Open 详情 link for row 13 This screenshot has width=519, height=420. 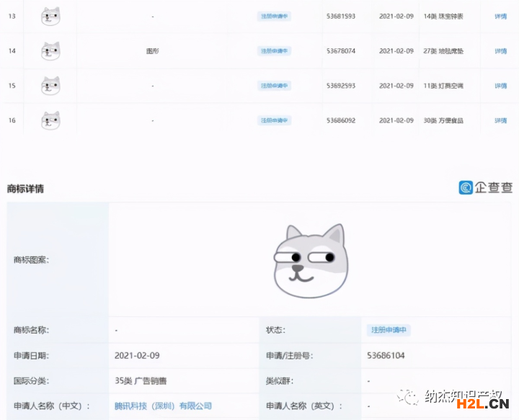(x=500, y=17)
